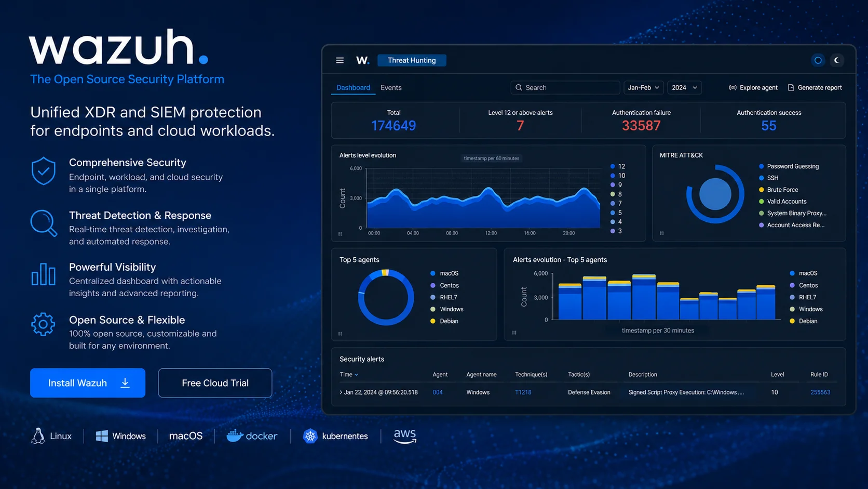Click the Open Source & Flexible gear icon

(x=43, y=324)
